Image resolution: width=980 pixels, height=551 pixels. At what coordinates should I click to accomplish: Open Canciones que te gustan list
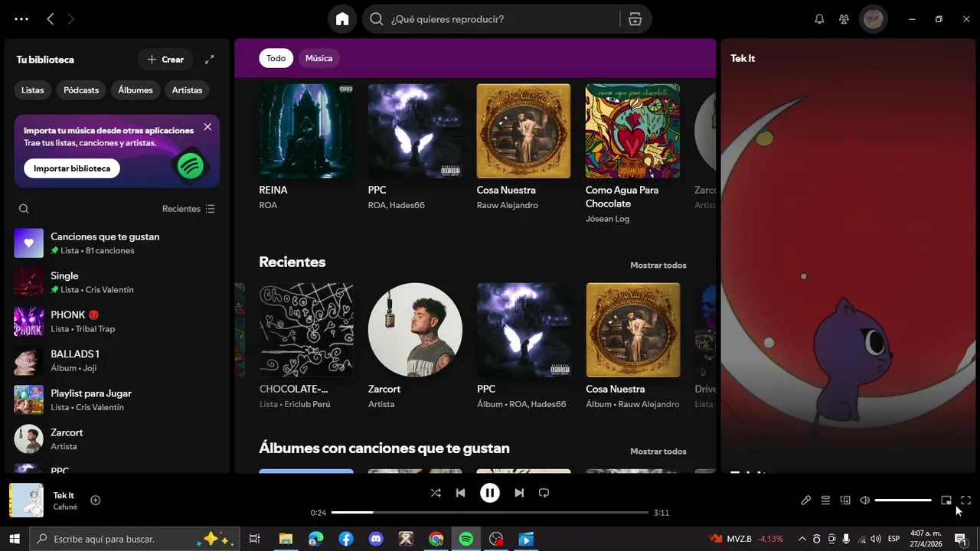click(x=117, y=243)
